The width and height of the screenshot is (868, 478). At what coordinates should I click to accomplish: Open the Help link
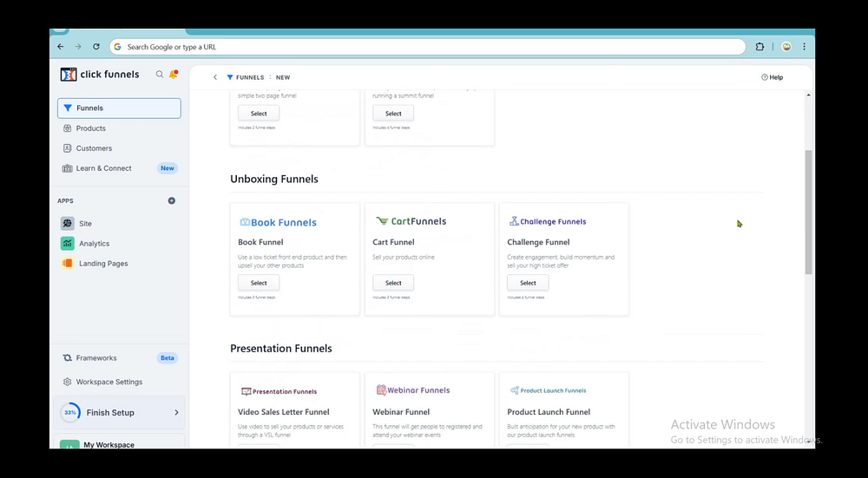click(x=773, y=77)
